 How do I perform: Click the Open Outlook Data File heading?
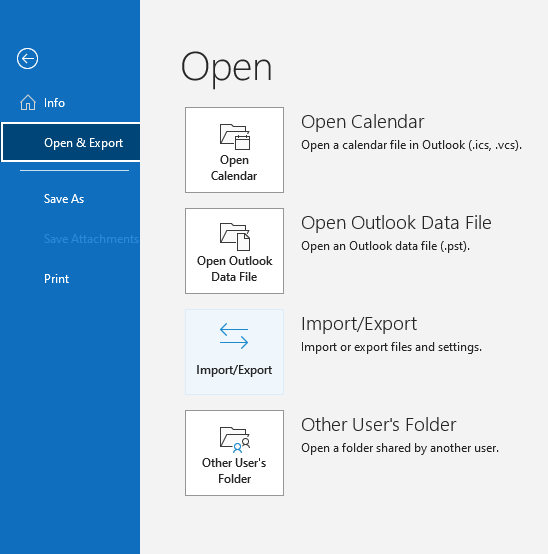pos(396,223)
